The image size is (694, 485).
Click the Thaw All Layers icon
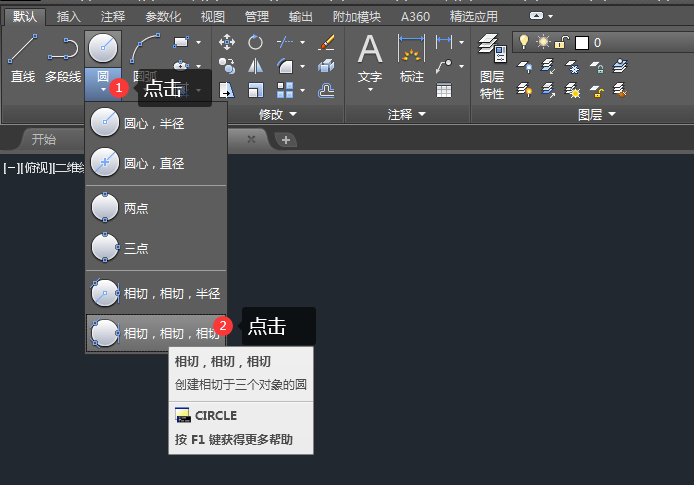click(x=572, y=90)
